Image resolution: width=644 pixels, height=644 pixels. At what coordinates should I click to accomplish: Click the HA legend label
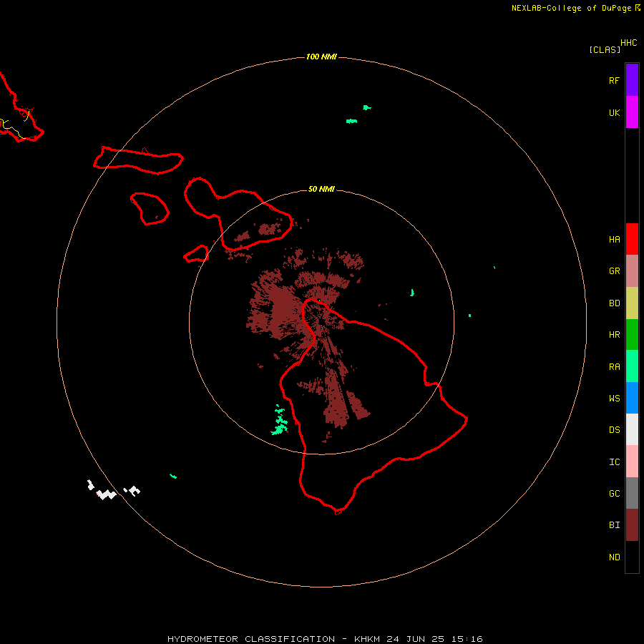(614, 240)
